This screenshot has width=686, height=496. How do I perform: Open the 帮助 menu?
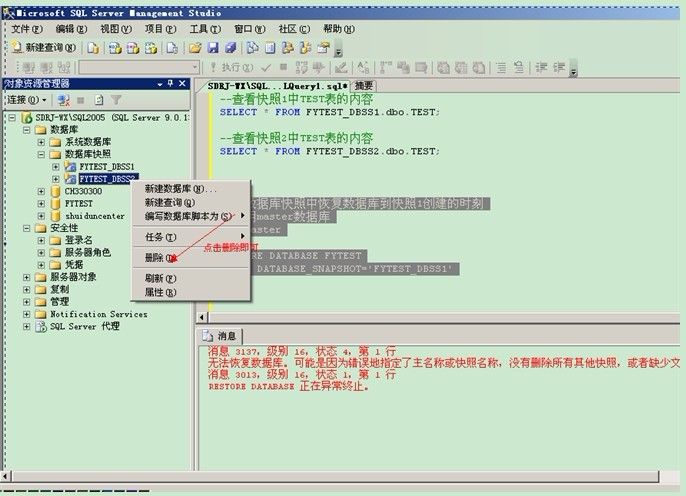[x=339, y=29]
